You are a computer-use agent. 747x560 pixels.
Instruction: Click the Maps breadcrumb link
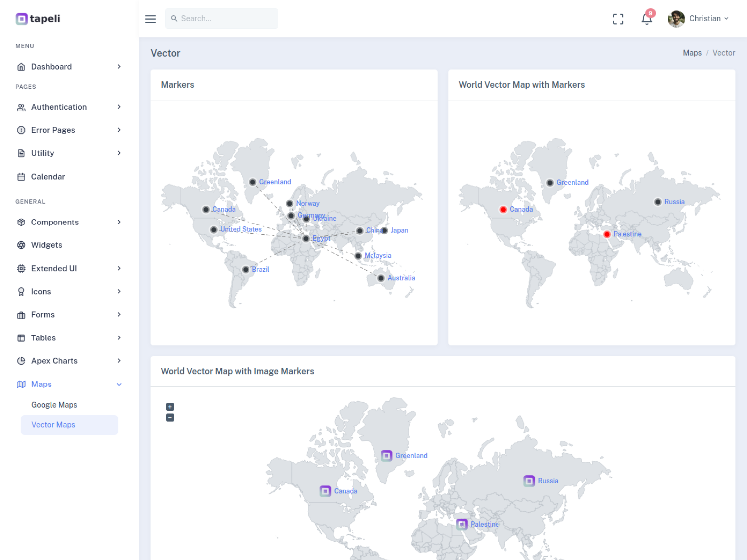tap(692, 53)
